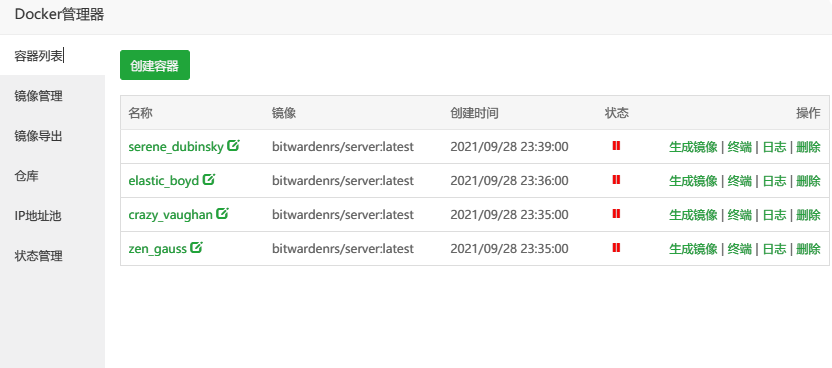The image size is (832, 368).
Task: View 日志 for elastic_boyd container
Action: (775, 181)
